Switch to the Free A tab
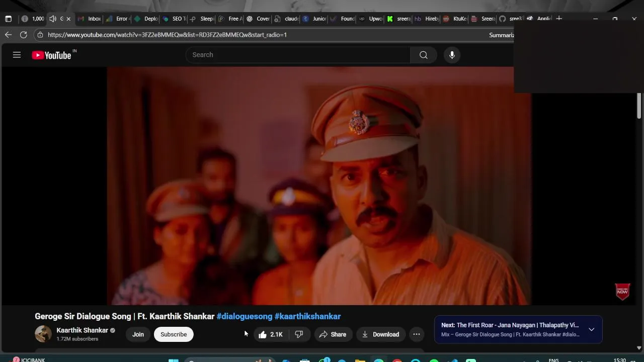 click(230, 19)
